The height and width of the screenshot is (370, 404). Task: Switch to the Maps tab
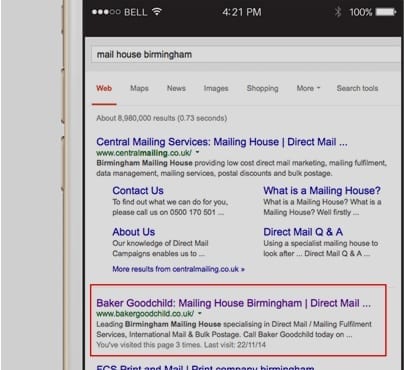click(139, 88)
